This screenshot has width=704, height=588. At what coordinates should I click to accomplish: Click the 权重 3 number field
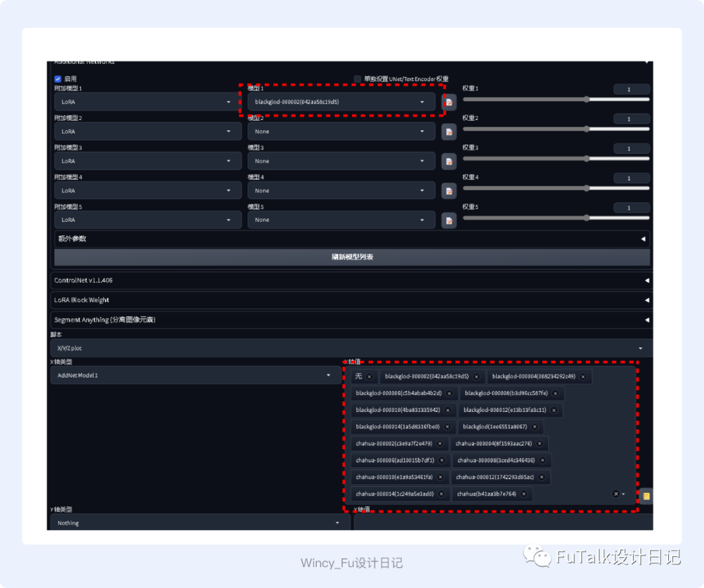point(632,149)
